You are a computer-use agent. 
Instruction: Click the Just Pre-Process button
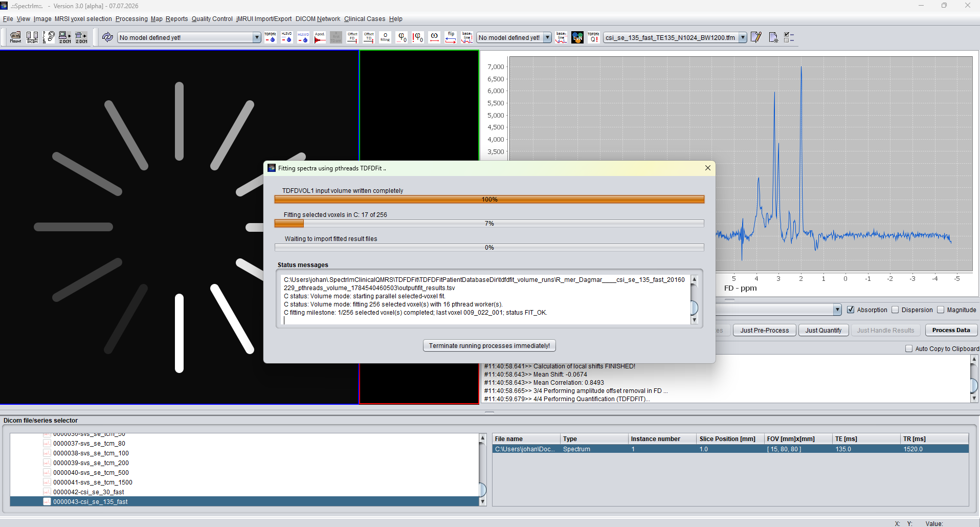click(765, 330)
